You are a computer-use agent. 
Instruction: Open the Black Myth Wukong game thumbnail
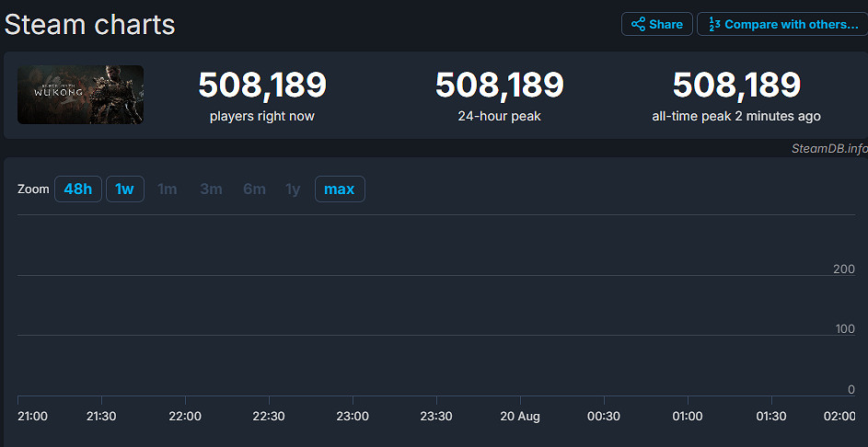point(80,95)
